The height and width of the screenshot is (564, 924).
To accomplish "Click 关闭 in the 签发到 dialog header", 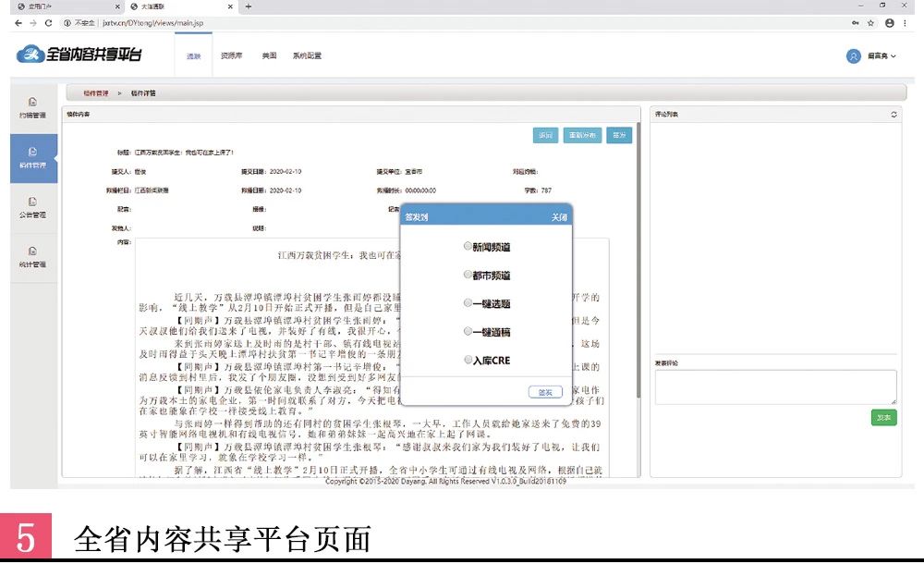I will pos(559,217).
